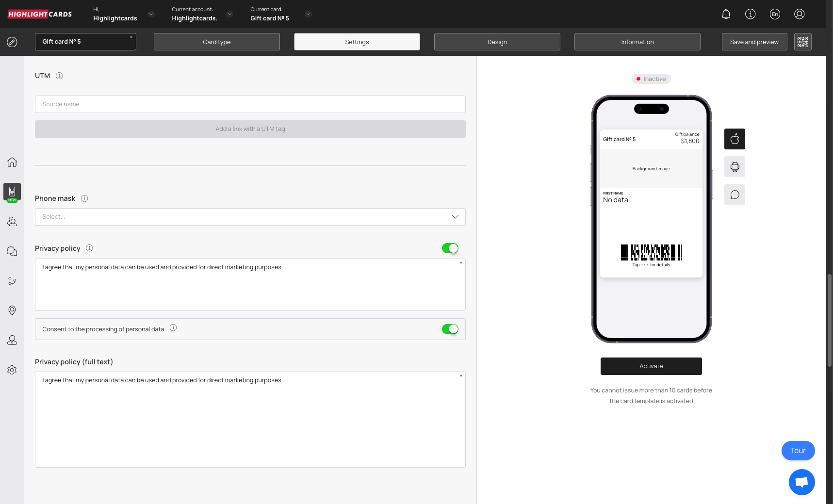Viewport: 833px width, 504px height.
Task: Open the locations pin icon in sidebar
Action: [x=12, y=310]
